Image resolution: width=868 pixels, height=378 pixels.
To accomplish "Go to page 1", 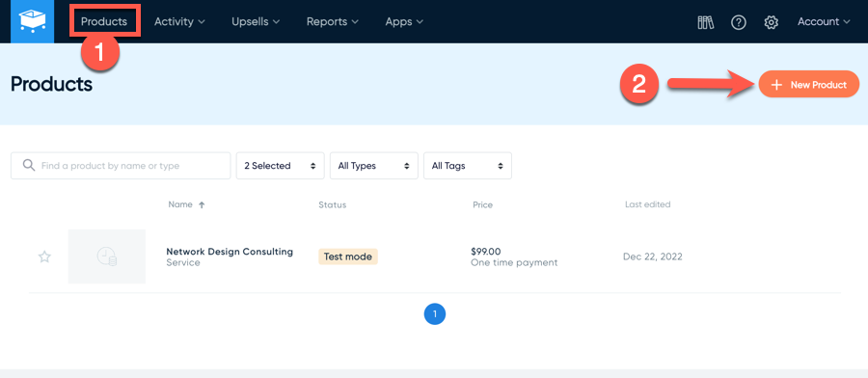I will [x=435, y=313].
